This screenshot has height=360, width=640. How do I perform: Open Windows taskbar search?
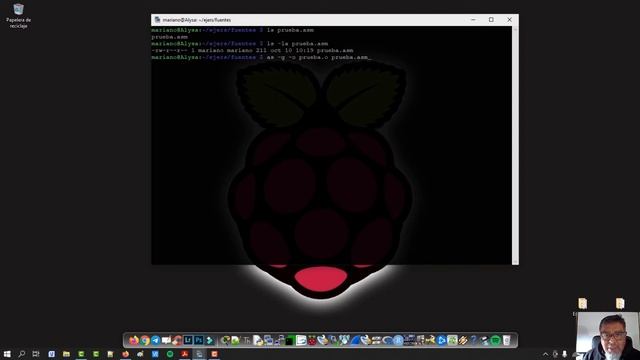tap(22, 354)
